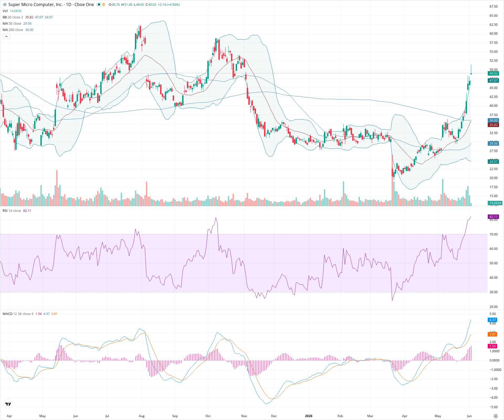Click the 36.00 MA 200 price label

click(x=493, y=120)
